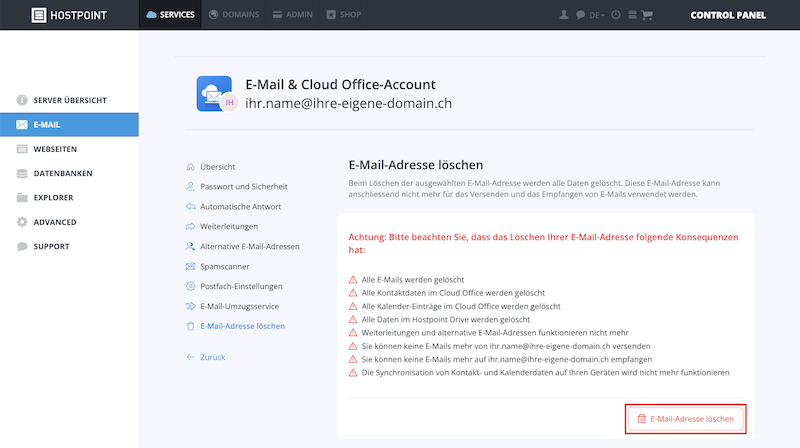Click the Hostpoint logo
The height and width of the screenshot is (448, 800).
[x=69, y=15]
